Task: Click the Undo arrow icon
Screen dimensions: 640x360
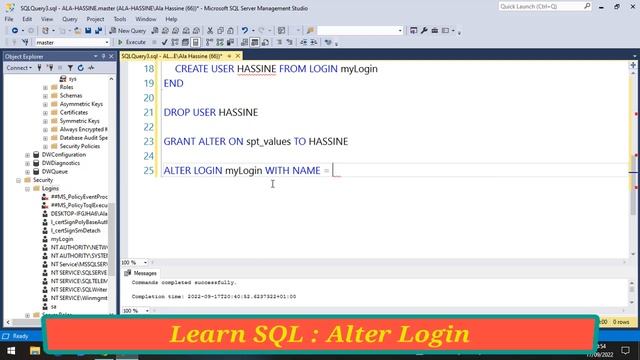Action: (x=245, y=31)
